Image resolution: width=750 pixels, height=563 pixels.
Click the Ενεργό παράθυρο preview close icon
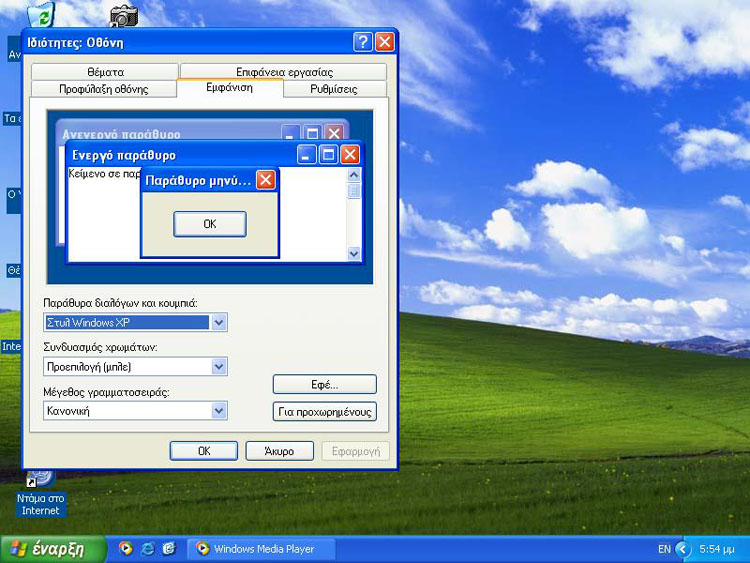pos(350,155)
